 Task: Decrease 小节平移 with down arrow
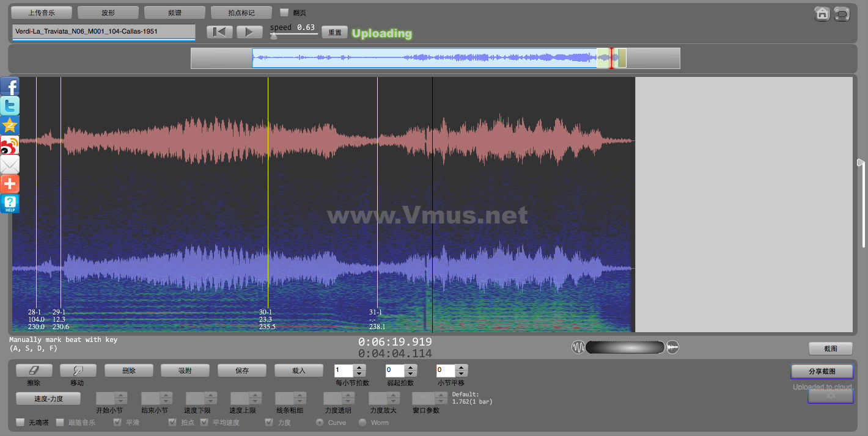pyautogui.click(x=462, y=374)
